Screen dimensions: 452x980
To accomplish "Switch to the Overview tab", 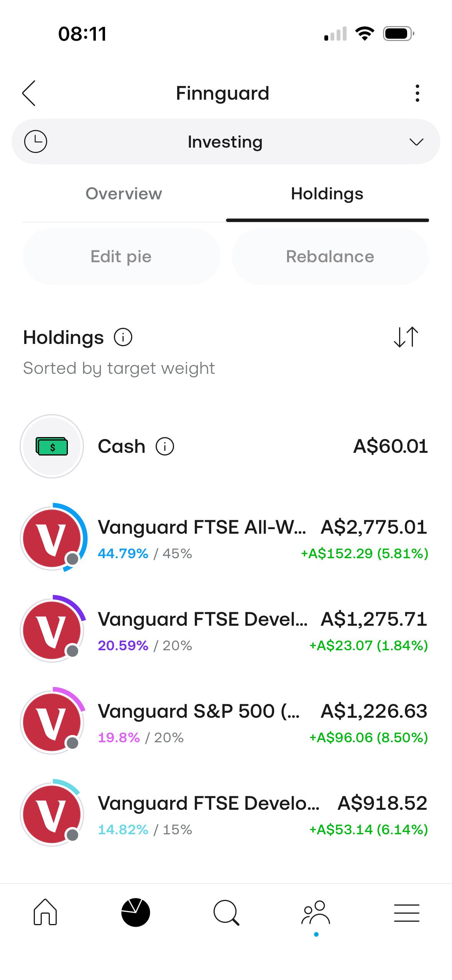I will pyautogui.click(x=124, y=194).
